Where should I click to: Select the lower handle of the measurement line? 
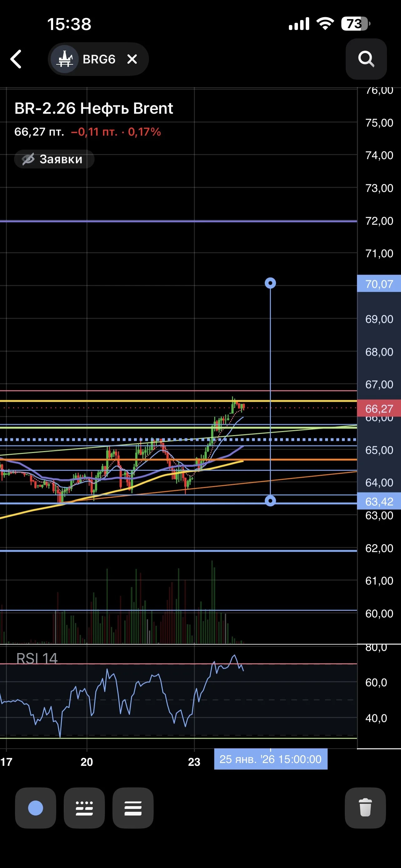pos(270,501)
